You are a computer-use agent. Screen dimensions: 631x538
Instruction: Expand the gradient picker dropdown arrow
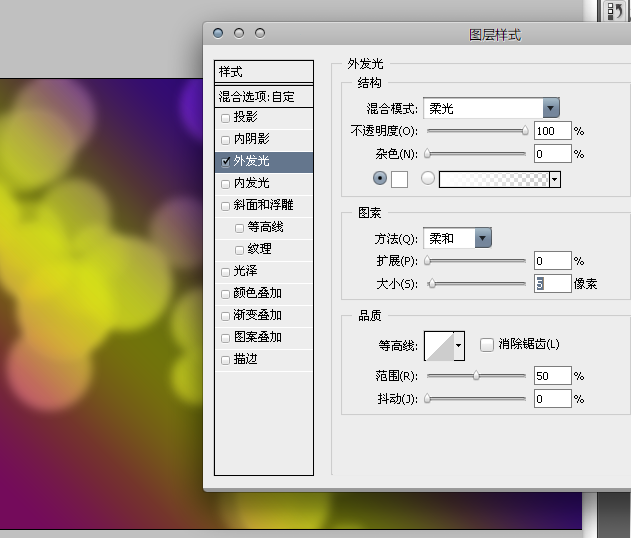pyautogui.click(x=555, y=179)
